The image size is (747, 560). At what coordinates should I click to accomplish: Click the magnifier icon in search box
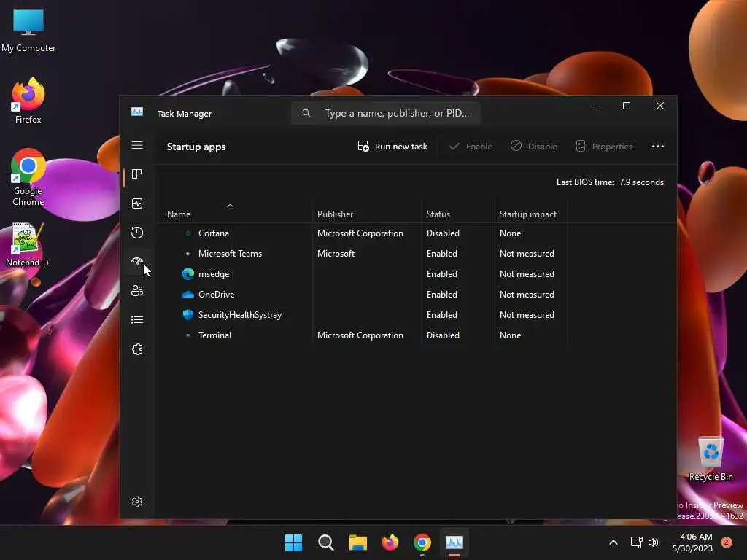[306, 113]
